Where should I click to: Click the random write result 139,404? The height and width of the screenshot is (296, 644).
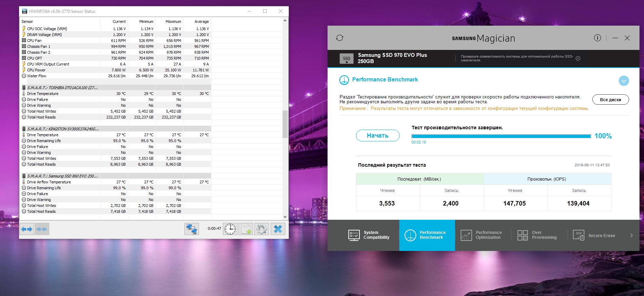pyautogui.click(x=578, y=203)
